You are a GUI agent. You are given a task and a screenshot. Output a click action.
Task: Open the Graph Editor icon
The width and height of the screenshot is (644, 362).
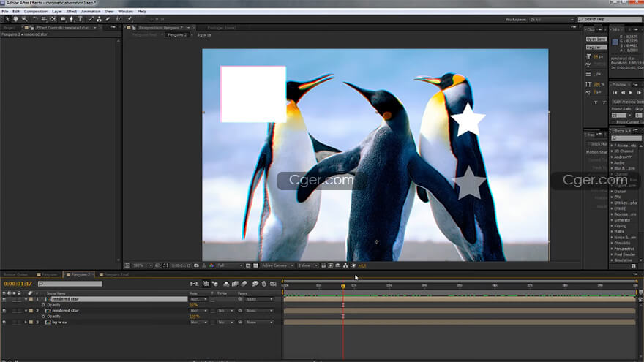(273, 284)
